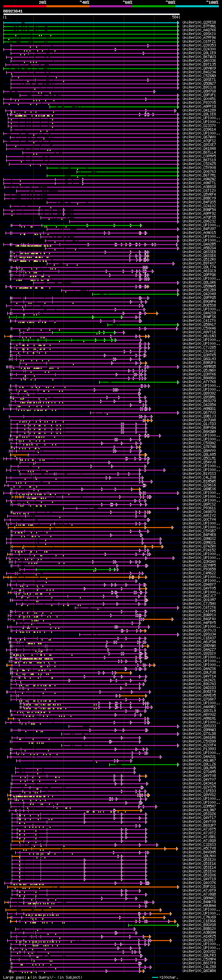
Task: Click the label UniRef100_B4G234
Action: pyautogui.click(x=199, y=72)
